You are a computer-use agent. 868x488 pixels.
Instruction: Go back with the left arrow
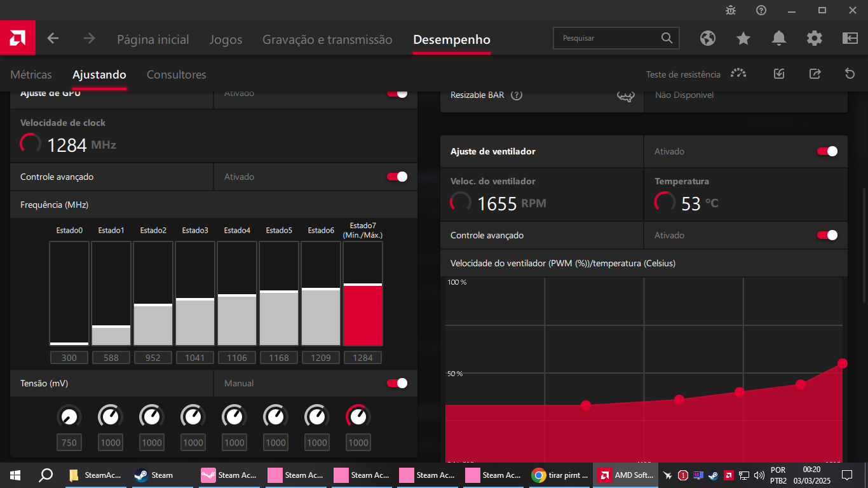(x=53, y=39)
